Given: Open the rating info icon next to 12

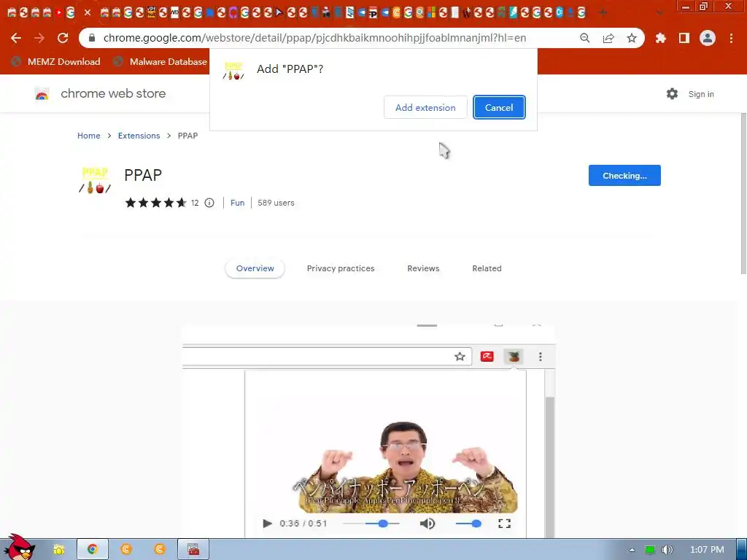Looking at the screenshot, I should pyautogui.click(x=209, y=203).
